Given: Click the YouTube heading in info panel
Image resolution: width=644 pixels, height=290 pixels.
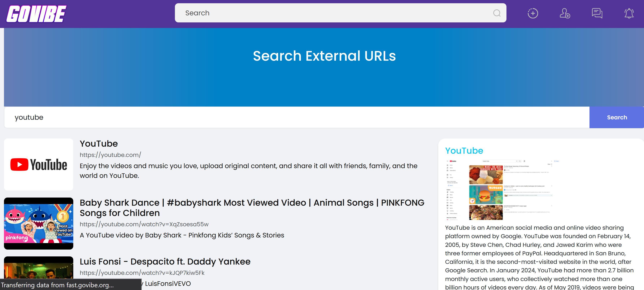Looking at the screenshot, I should tap(464, 151).
